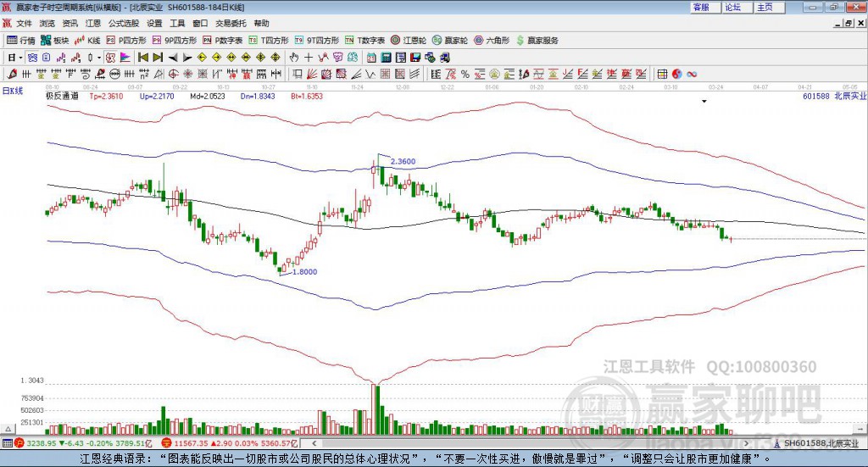Click the 客服 customer service button

point(705,7)
